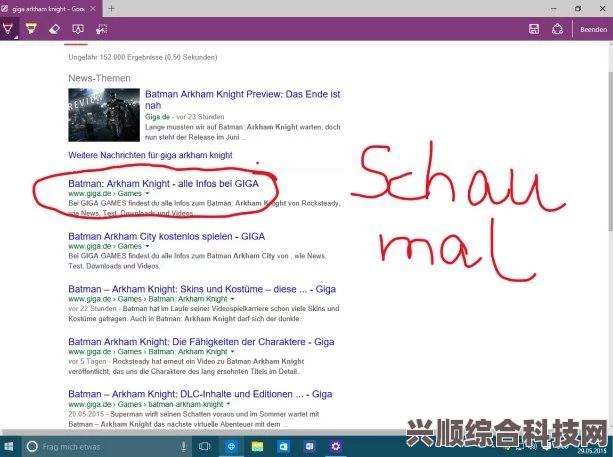Expand URL dropdown under Arkham City result

[147, 246]
